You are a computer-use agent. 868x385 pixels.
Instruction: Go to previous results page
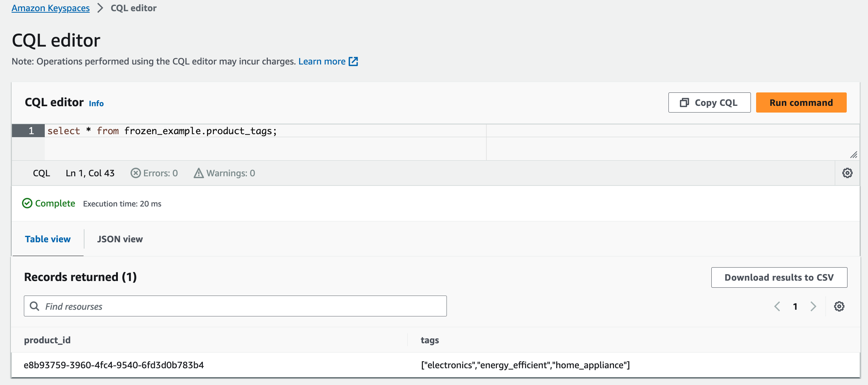tap(777, 306)
